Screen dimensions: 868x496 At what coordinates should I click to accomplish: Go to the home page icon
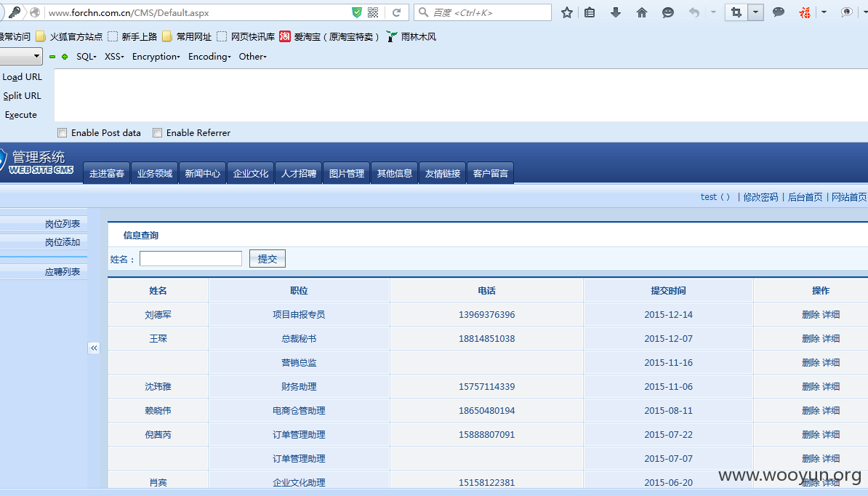[642, 12]
